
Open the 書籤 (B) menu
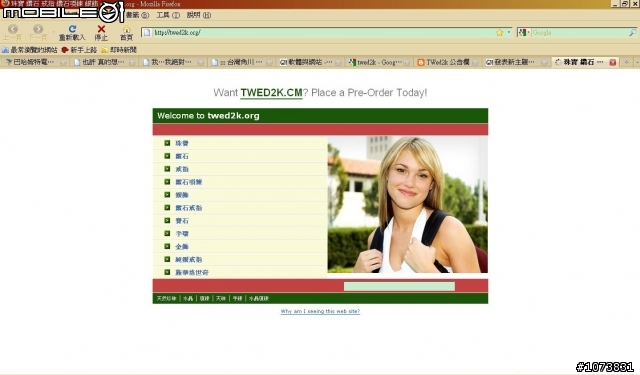(x=137, y=15)
